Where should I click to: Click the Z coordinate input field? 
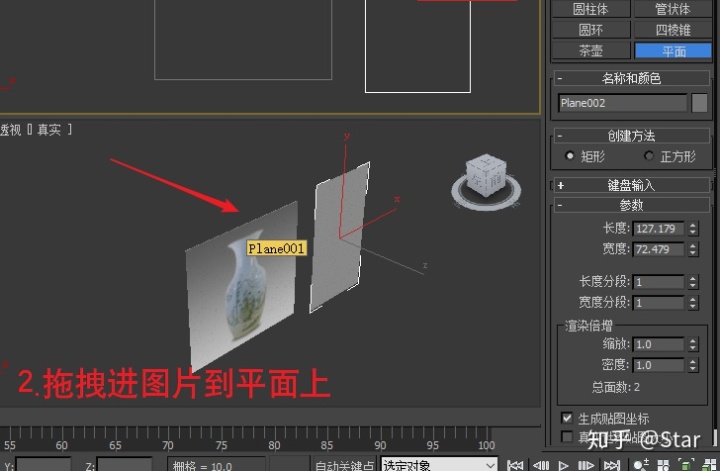124,465
